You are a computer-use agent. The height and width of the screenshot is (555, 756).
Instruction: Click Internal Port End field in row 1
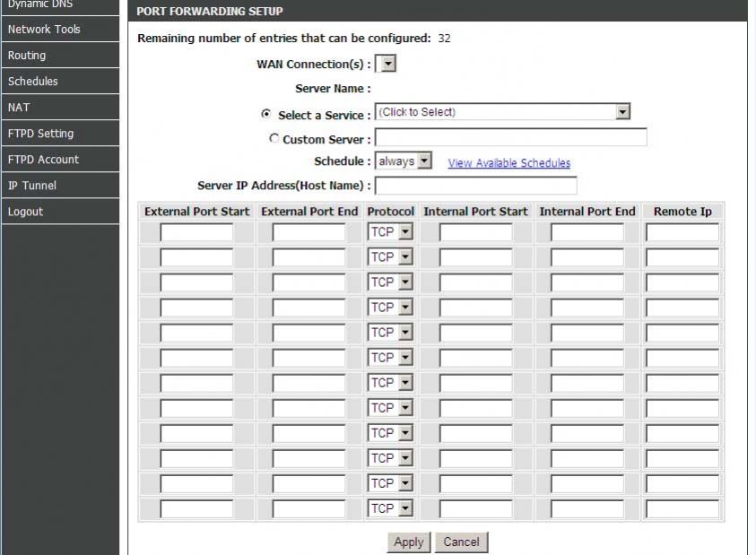(x=587, y=232)
